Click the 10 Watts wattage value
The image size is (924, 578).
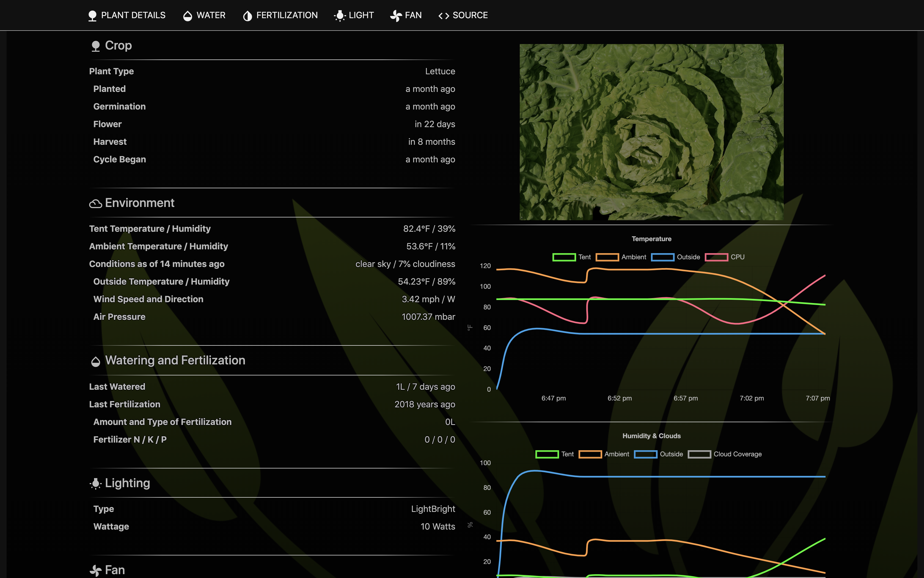pyautogui.click(x=438, y=527)
